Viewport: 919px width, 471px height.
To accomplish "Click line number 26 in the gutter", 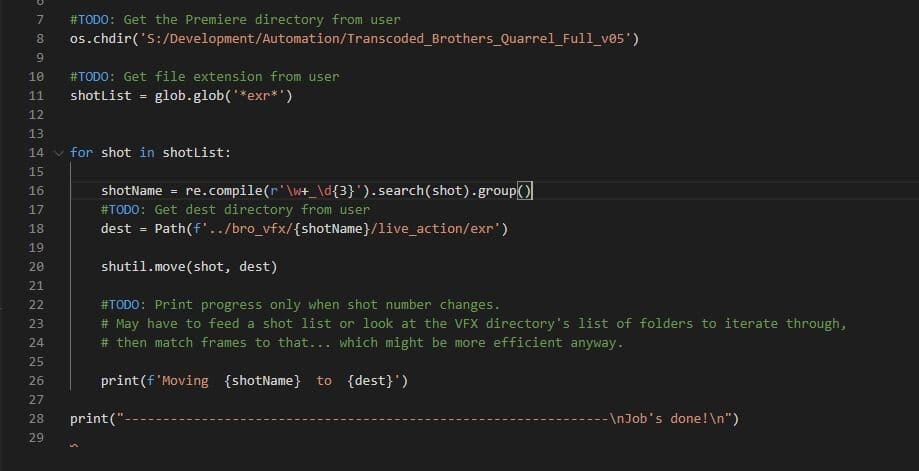I will 37,381.
